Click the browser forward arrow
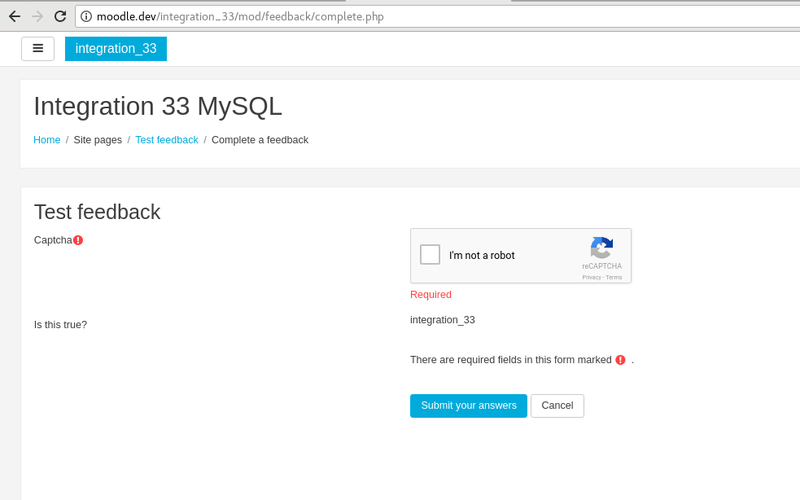Image resolution: width=800 pixels, height=500 pixels. [37, 16]
